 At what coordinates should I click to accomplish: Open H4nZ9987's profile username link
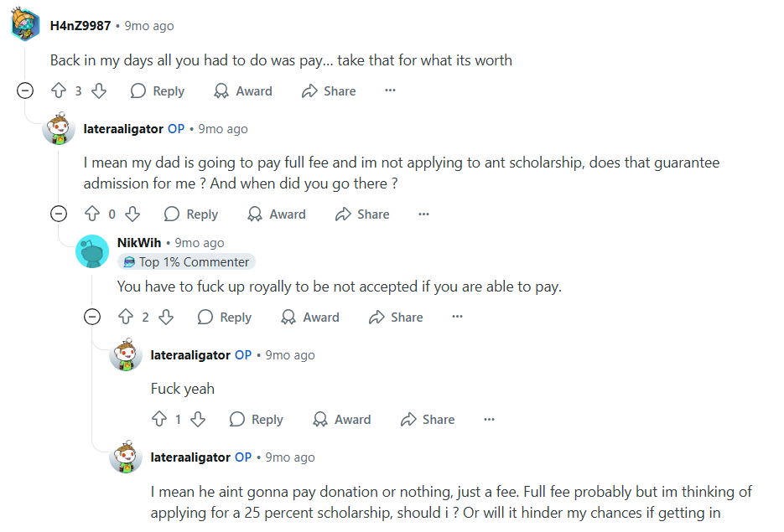(x=80, y=26)
